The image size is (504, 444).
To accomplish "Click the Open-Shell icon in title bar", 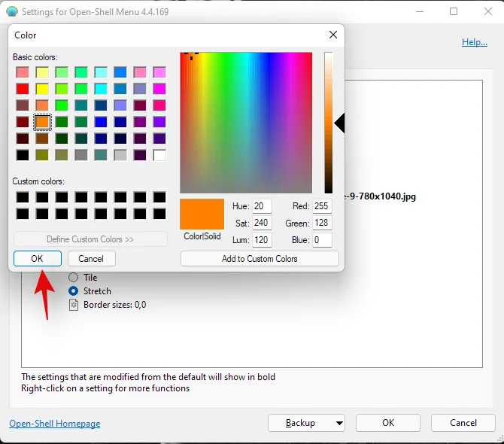I will click(x=11, y=12).
